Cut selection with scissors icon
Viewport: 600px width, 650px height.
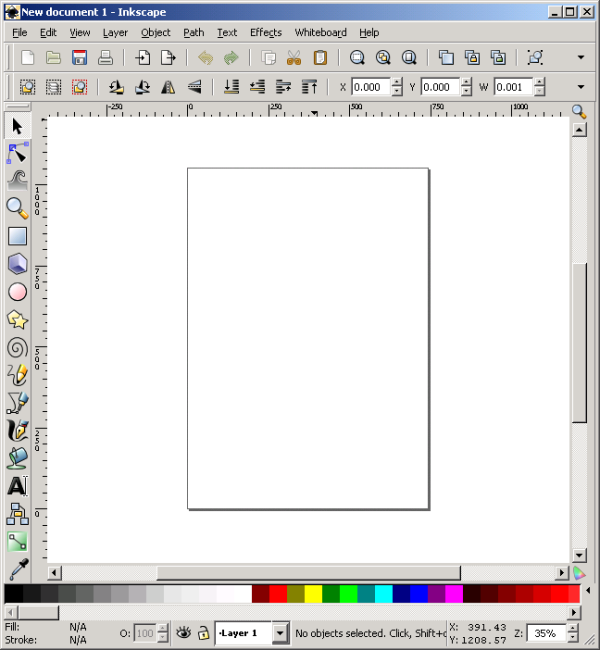pos(294,58)
